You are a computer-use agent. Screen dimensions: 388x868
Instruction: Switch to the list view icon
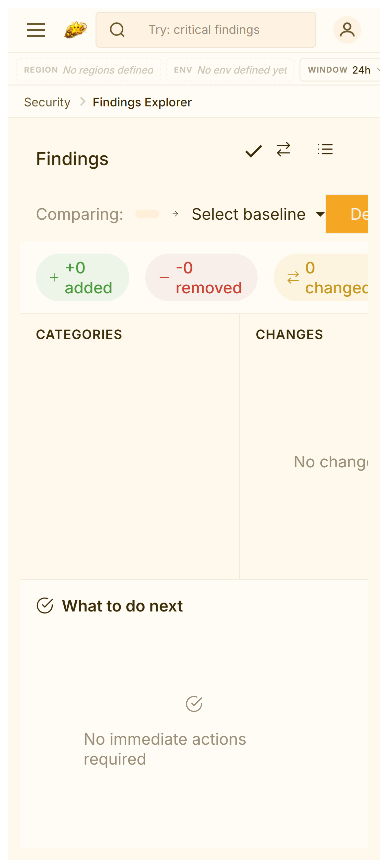tap(325, 149)
